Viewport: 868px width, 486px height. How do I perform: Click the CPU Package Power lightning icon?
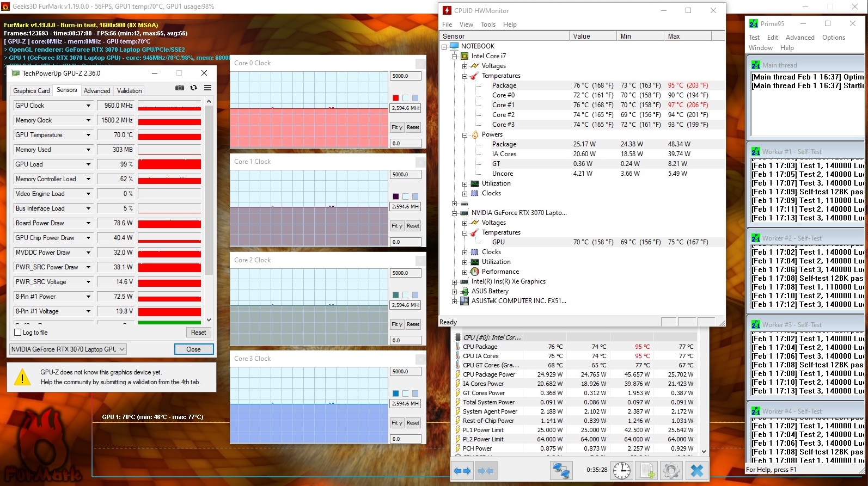457,374
